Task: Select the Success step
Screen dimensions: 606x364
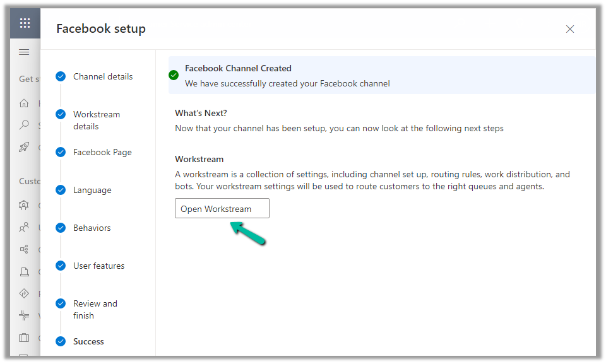Action: pos(88,341)
